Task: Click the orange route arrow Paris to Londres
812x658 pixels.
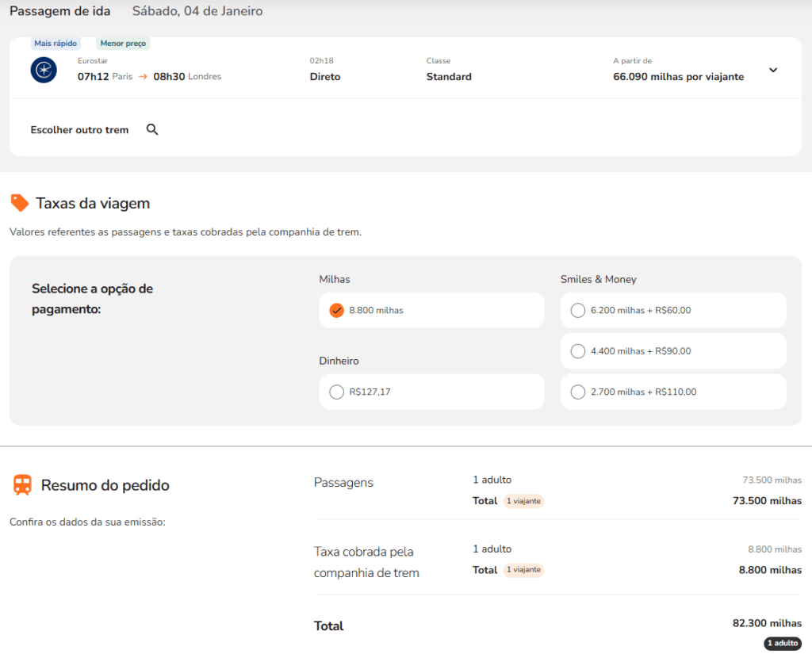Action: (143, 77)
